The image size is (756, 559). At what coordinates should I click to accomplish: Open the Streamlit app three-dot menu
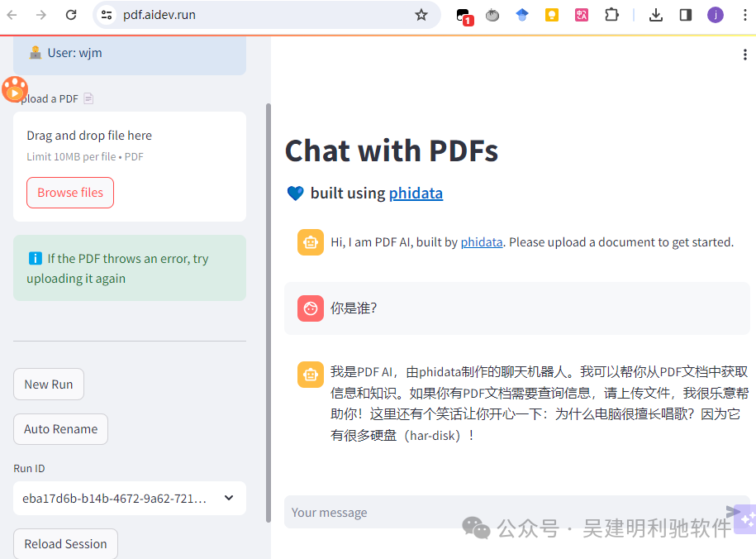pos(745,55)
